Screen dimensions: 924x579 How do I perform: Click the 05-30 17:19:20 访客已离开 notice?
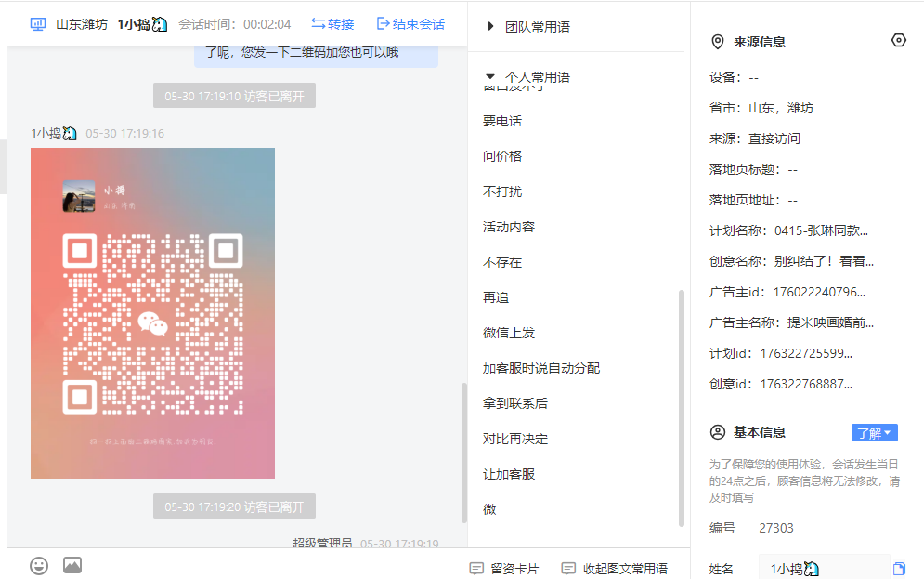[235, 507]
